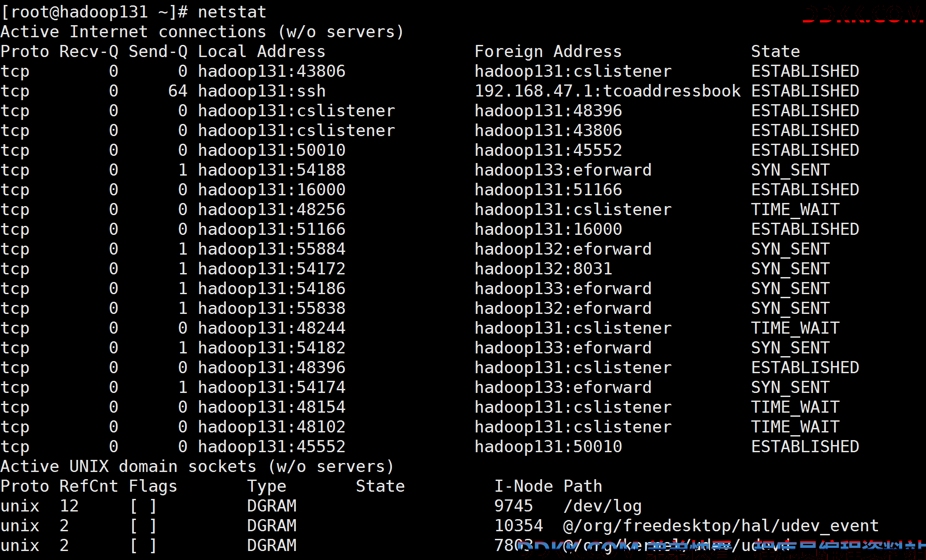This screenshot has height=560, width=926.
Task: Select the RefCnt value 12
Action: [x=69, y=506]
